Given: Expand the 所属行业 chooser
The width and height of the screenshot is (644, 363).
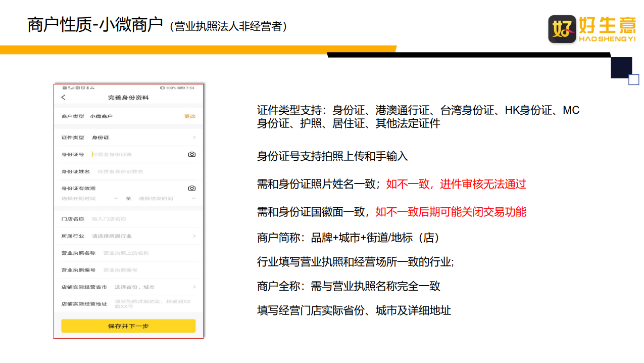Looking at the screenshot, I should tap(194, 236).
